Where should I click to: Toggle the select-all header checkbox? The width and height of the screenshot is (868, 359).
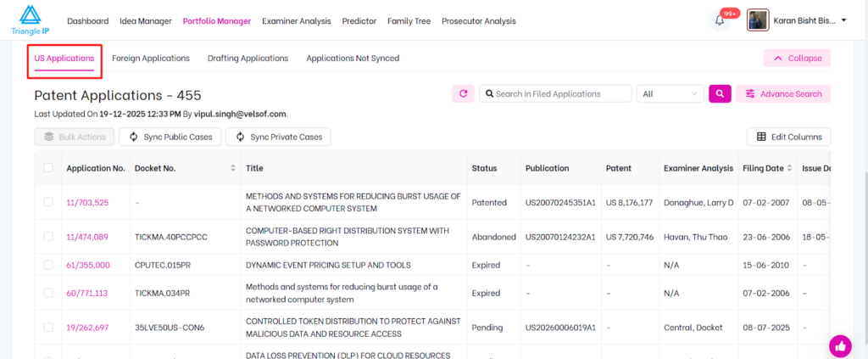tap(48, 168)
